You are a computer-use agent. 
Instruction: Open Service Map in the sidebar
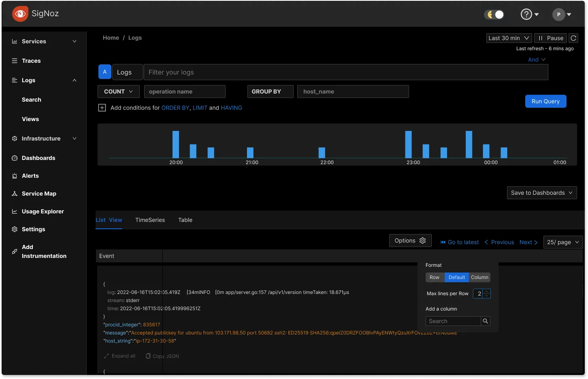[x=39, y=194]
